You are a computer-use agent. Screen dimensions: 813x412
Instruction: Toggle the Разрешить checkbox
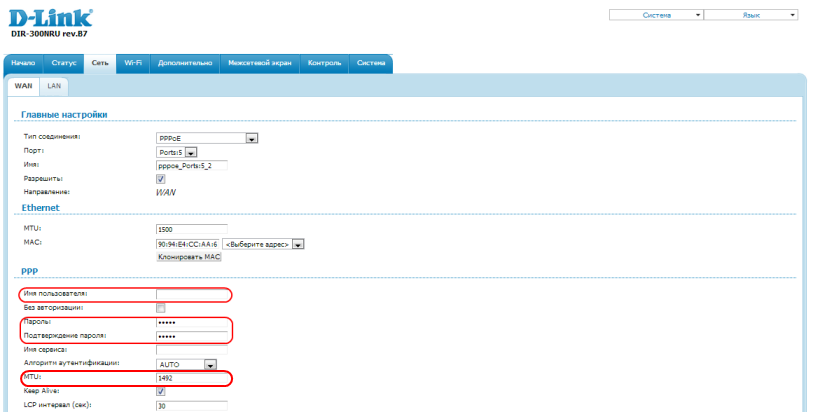click(x=161, y=179)
